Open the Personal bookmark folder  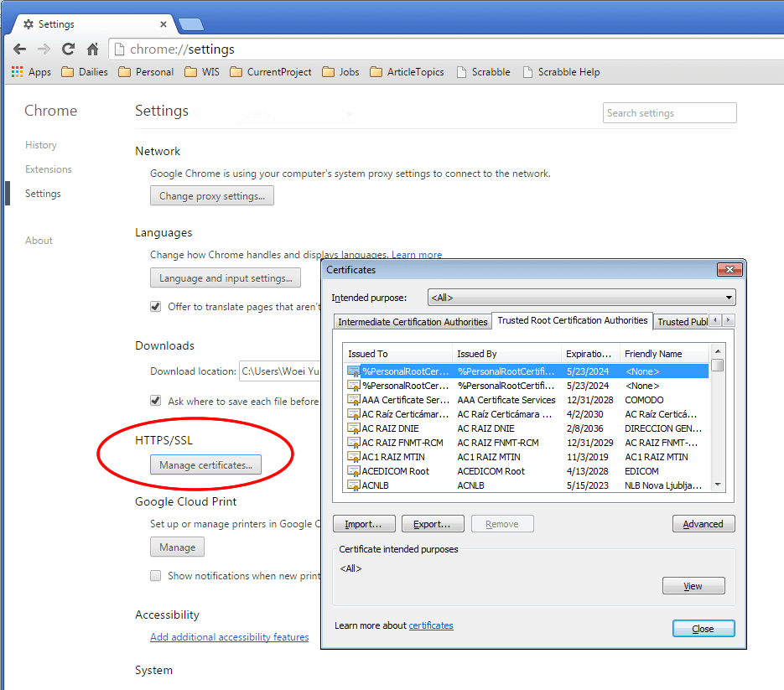pos(146,72)
